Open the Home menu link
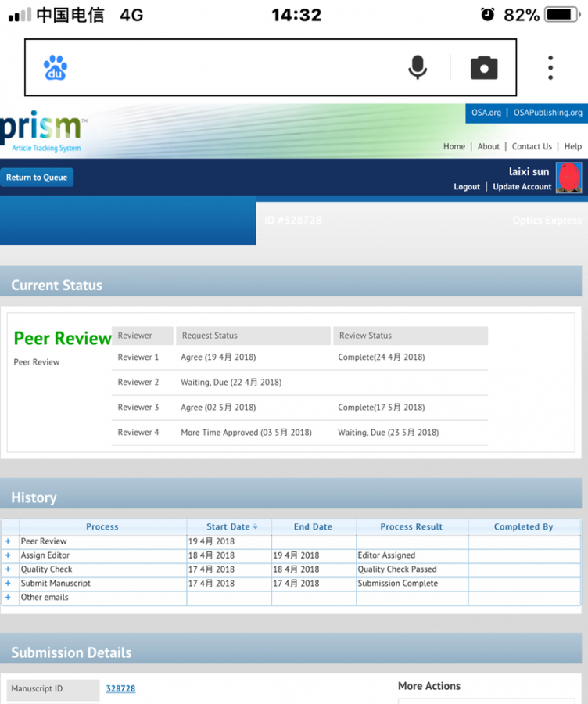This screenshot has width=588, height=704. [x=454, y=146]
